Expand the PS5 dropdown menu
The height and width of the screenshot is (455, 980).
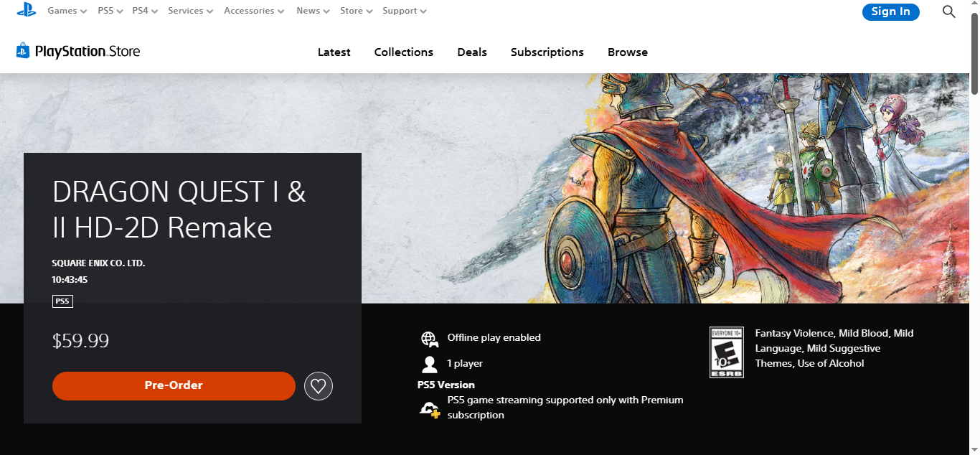pyautogui.click(x=110, y=11)
